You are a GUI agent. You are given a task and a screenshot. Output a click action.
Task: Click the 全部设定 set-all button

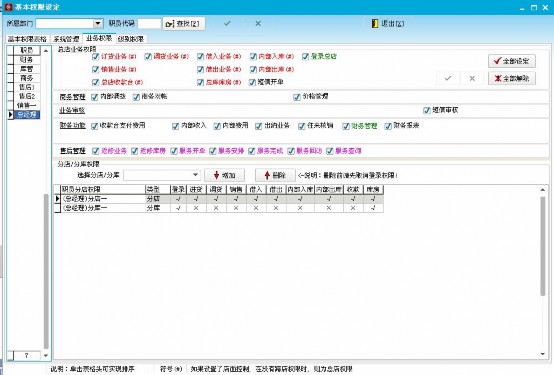pyautogui.click(x=512, y=61)
